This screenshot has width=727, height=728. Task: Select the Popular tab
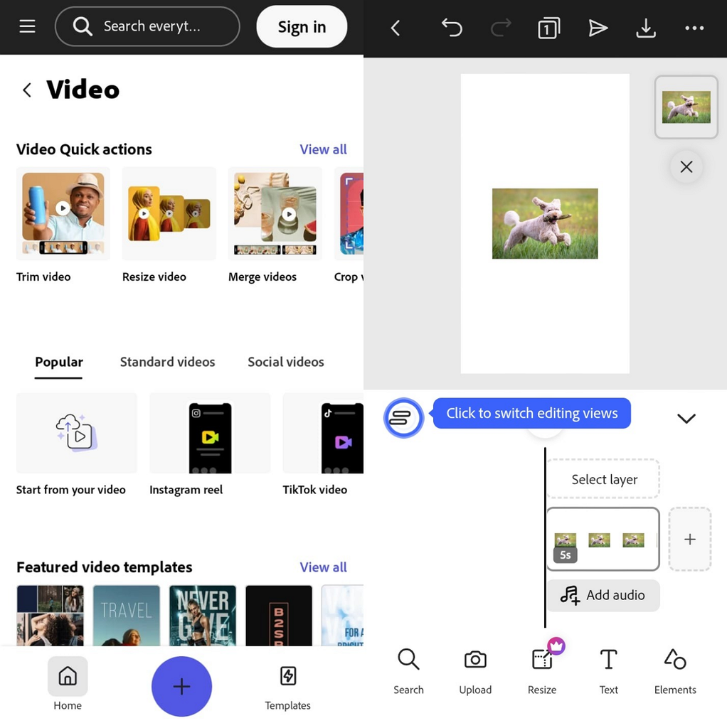point(59,362)
